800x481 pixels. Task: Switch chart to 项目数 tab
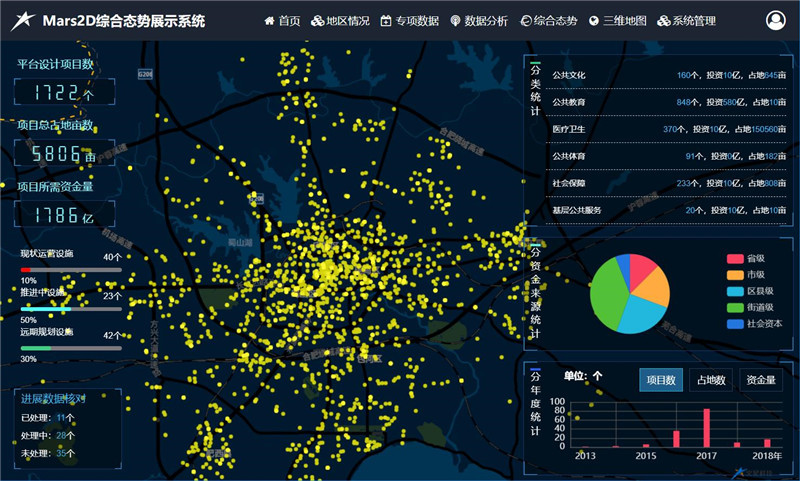[661, 380]
